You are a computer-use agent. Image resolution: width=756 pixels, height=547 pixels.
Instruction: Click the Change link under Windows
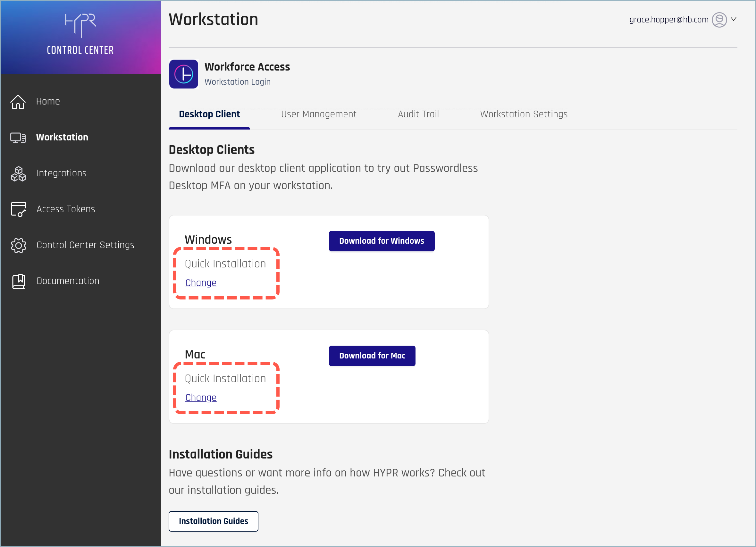[x=201, y=283]
